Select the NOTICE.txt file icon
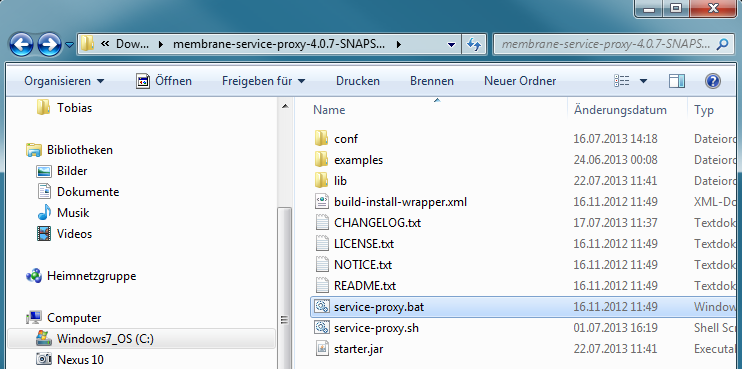Viewport: 742px width, 369px height. pyautogui.click(x=322, y=264)
